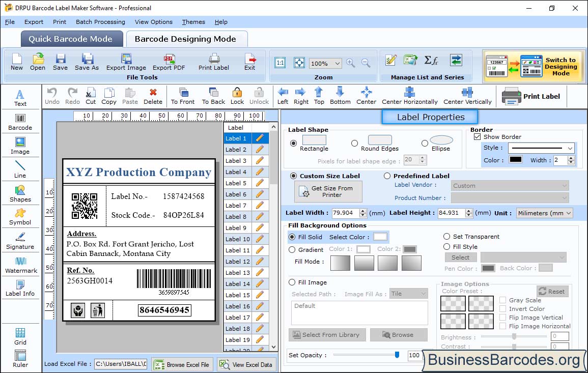Screen dimensions: 588x373
Task: Click Get Size From Printer button
Action: [x=328, y=191]
